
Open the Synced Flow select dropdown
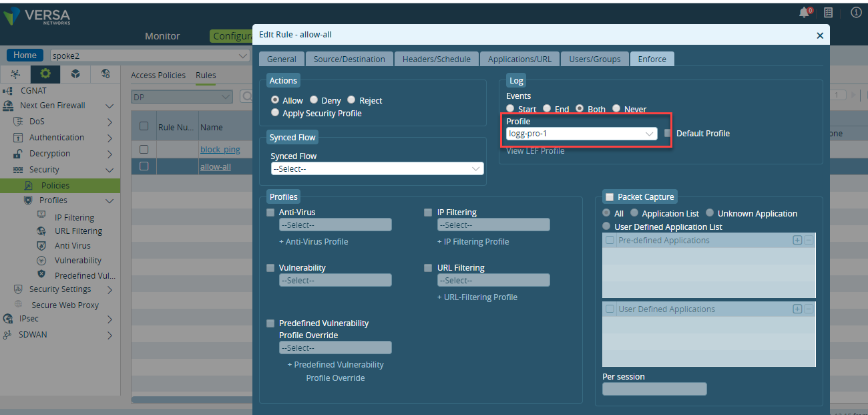click(377, 169)
